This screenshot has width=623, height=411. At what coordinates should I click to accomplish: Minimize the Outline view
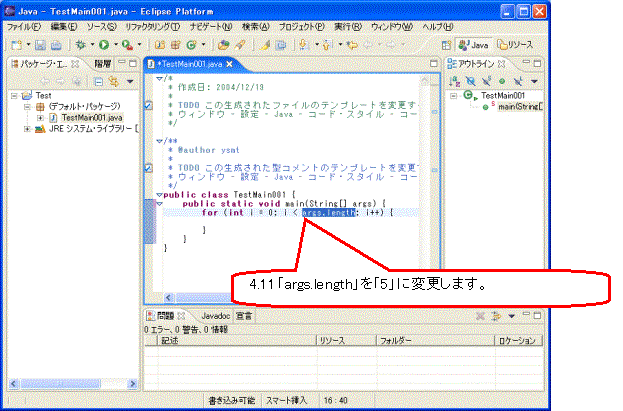(526, 63)
